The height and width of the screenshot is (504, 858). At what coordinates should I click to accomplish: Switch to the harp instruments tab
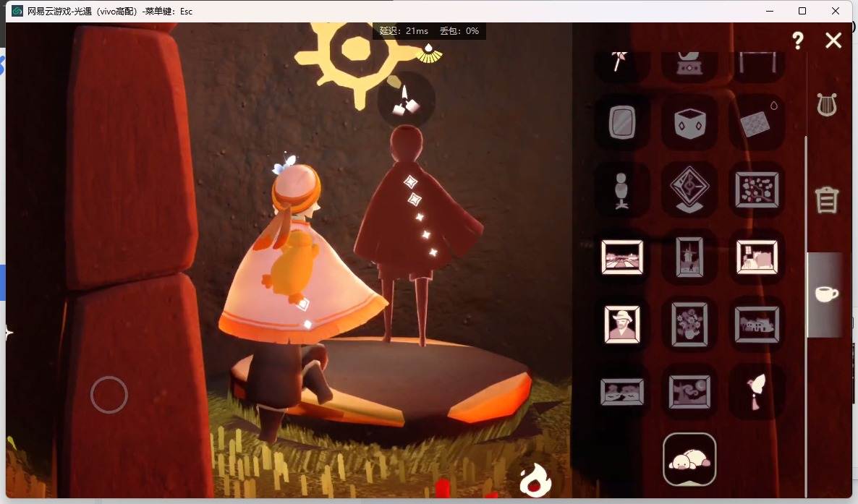[x=827, y=105]
